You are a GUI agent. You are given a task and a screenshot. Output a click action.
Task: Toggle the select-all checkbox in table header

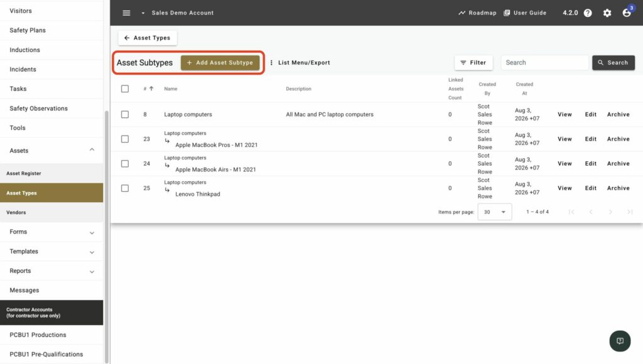(x=125, y=88)
